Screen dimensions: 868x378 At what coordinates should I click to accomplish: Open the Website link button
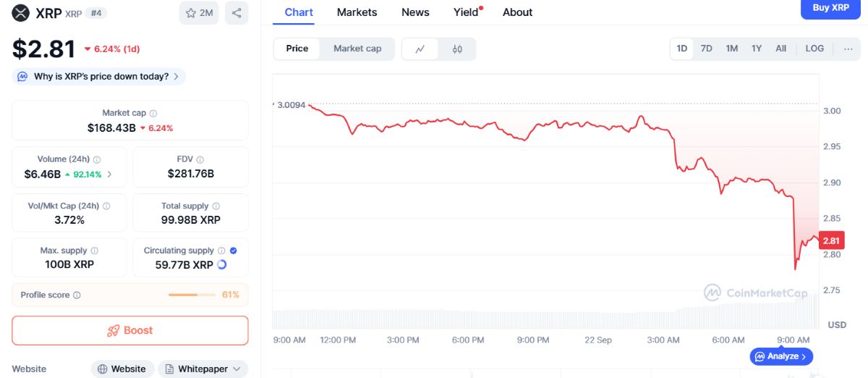pos(122,369)
